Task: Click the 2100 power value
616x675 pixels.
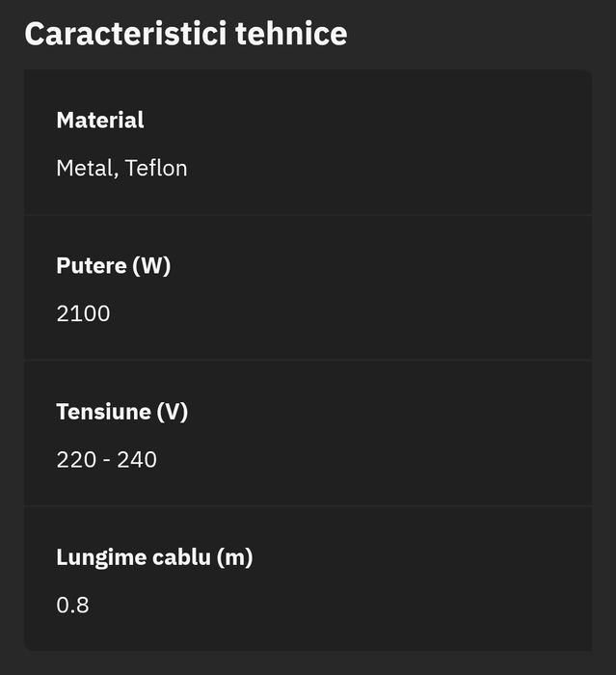Action: 83,314
